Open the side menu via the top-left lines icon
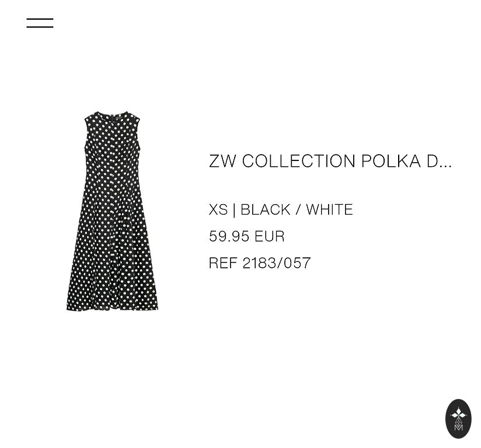Viewport: 481px width, 448px height. click(40, 23)
